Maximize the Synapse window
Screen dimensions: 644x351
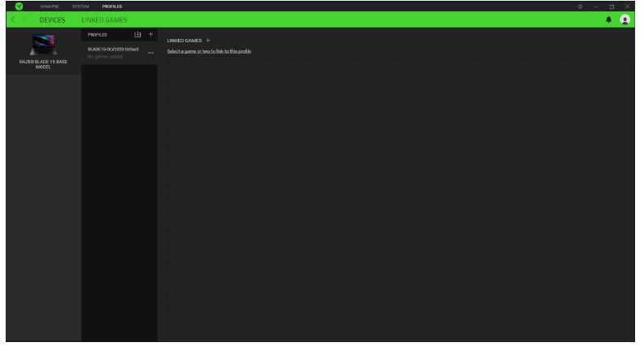click(x=611, y=6)
